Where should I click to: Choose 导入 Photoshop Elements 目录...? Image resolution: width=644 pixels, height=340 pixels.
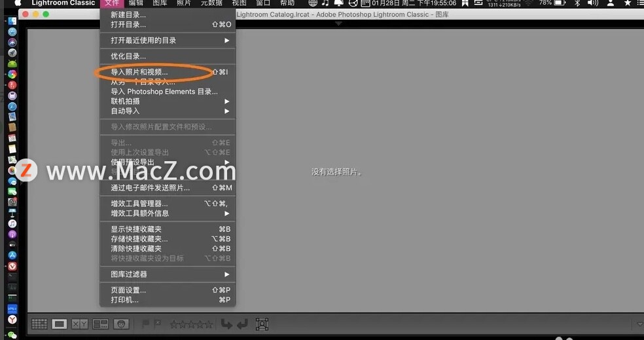point(168,92)
